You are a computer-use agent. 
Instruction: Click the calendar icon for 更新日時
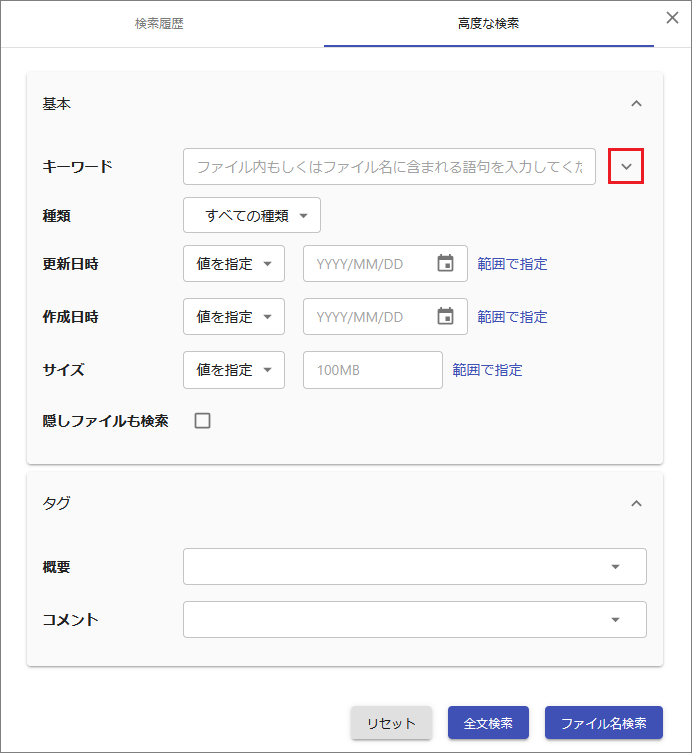click(x=446, y=264)
